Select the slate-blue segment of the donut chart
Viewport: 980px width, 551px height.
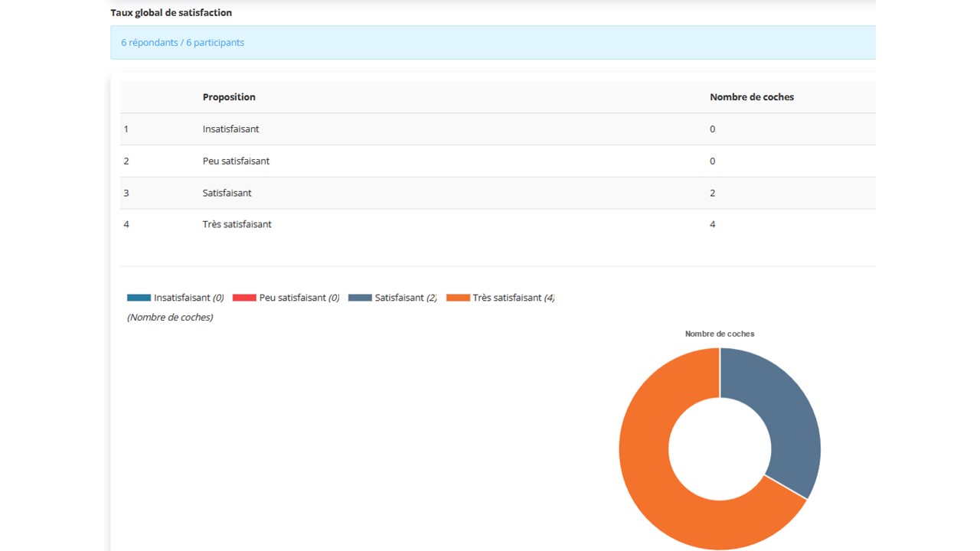[x=789, y=429]
